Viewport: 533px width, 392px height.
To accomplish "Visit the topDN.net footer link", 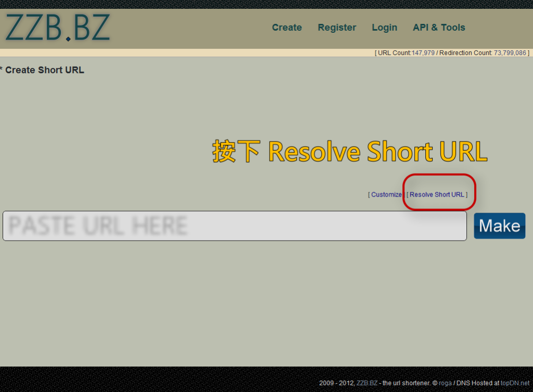I will (515, 383).
